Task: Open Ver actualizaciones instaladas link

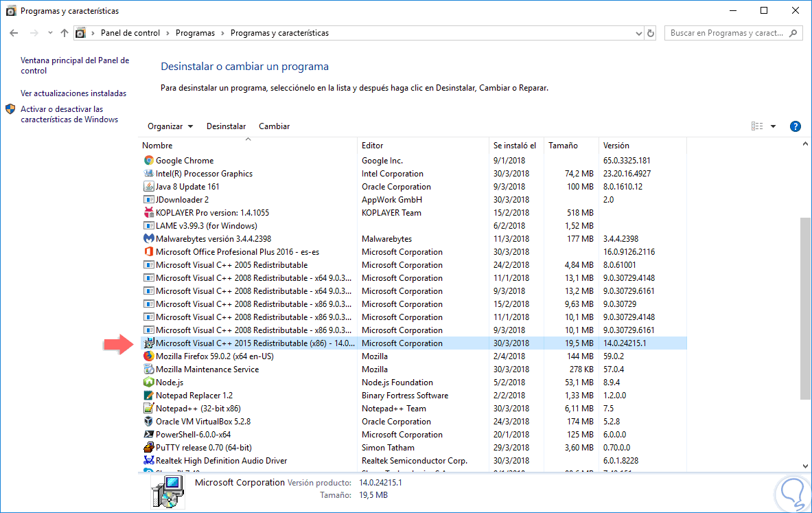Action: point(73,93)
